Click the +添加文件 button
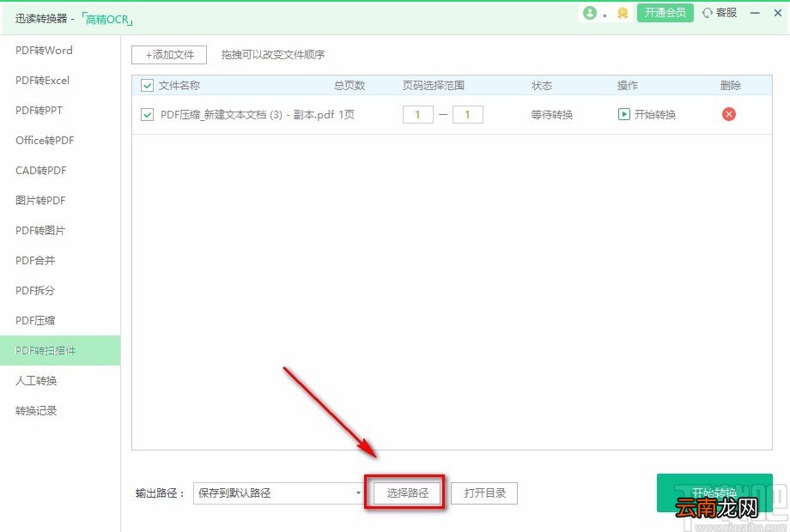The image size is (790, 532). pyautogui.click(x=169, y=55)
